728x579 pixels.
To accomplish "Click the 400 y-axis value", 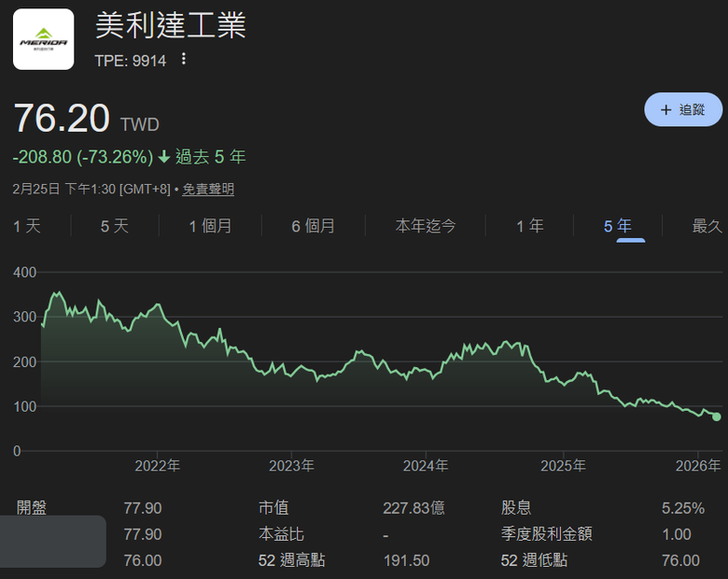I will pyautogui.click(x=24, y=273).
